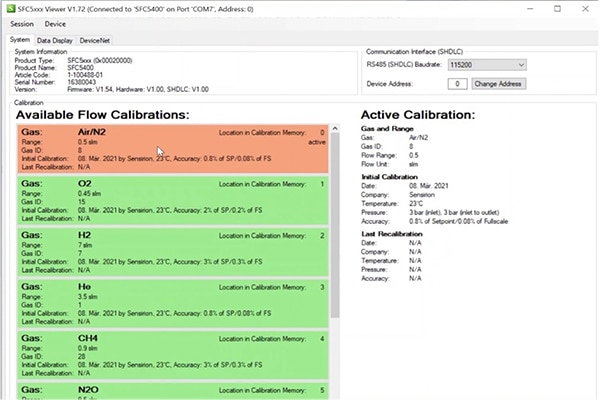
Task: Open the DeviceNet tab
Action: (95, 39)
